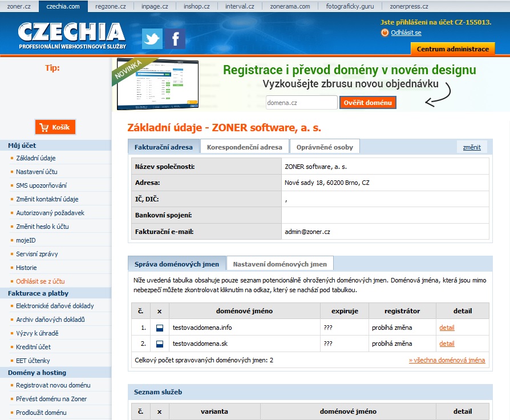Click the změnit link
Image resolution: width=510 pixels, height=420 pixels.
pyautogui.click(x=472, y=147)
